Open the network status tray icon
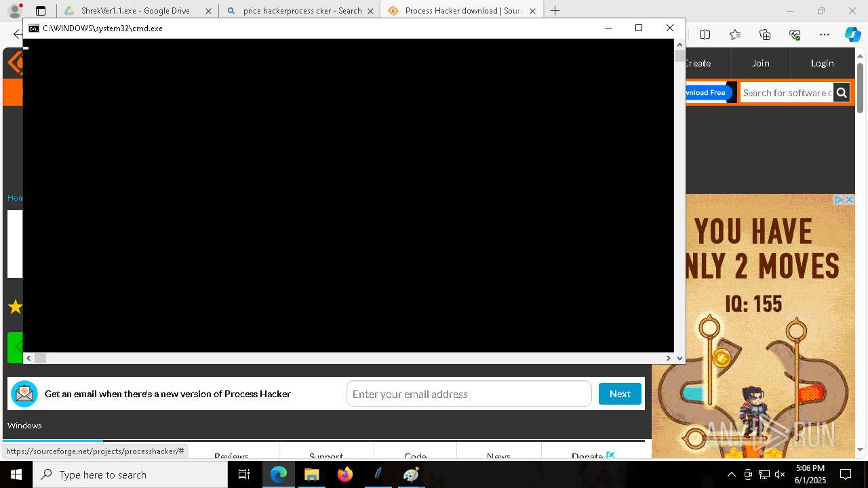The height and width of the screenshot is (488, 868). coord(764,474)
